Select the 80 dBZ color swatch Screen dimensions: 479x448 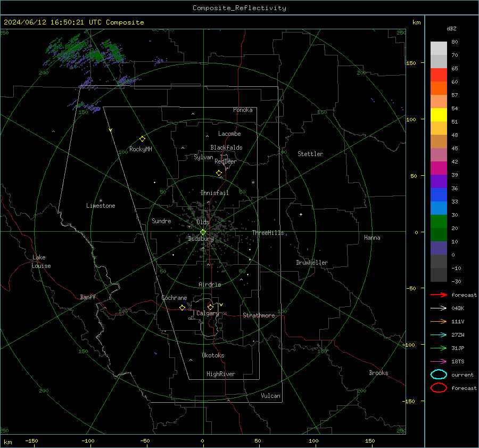point(439,48)
